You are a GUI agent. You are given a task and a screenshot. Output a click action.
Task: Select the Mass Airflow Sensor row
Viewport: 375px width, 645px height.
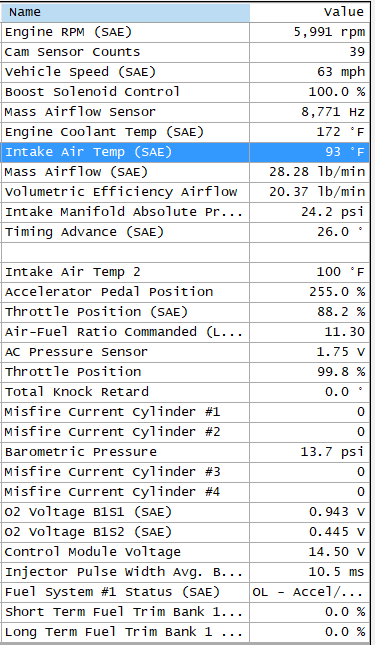[x=185, y=112]
